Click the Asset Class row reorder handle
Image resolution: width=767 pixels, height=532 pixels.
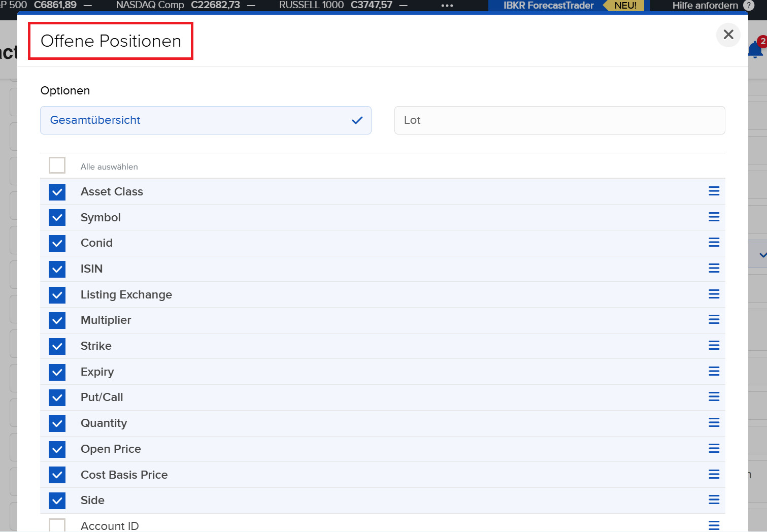pos(714,191)
